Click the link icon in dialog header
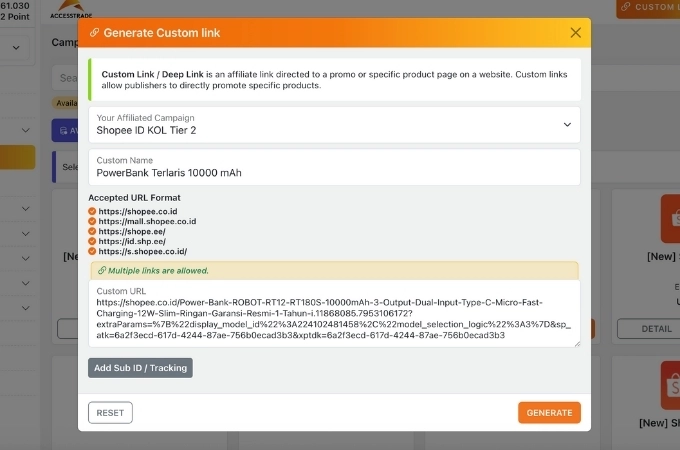The image size is (680, 450). click(95, 33)
